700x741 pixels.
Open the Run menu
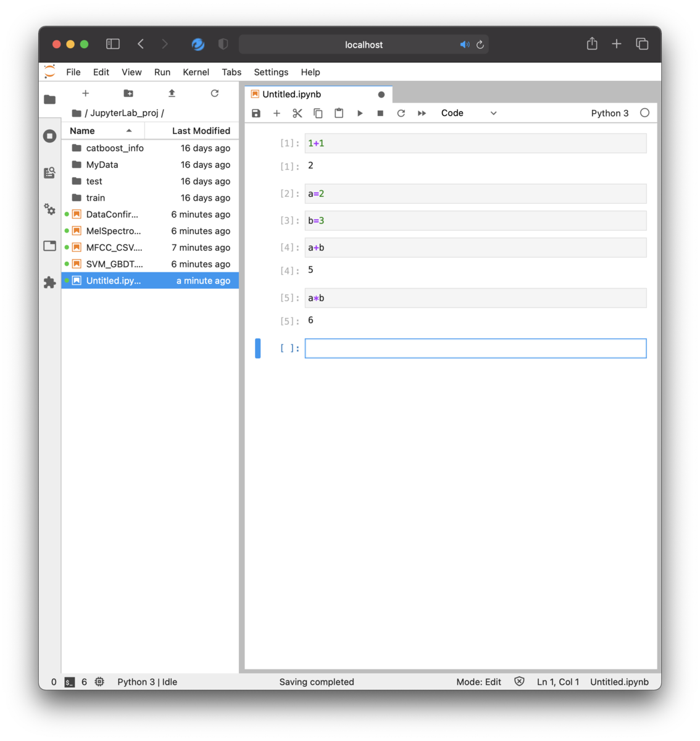coord(162,72)
